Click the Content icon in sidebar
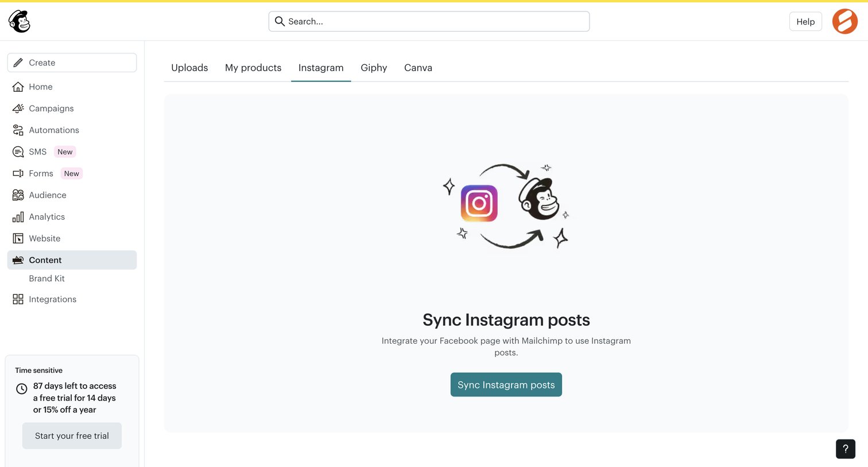The image size is (868, 467). click(x=18, y=260)
